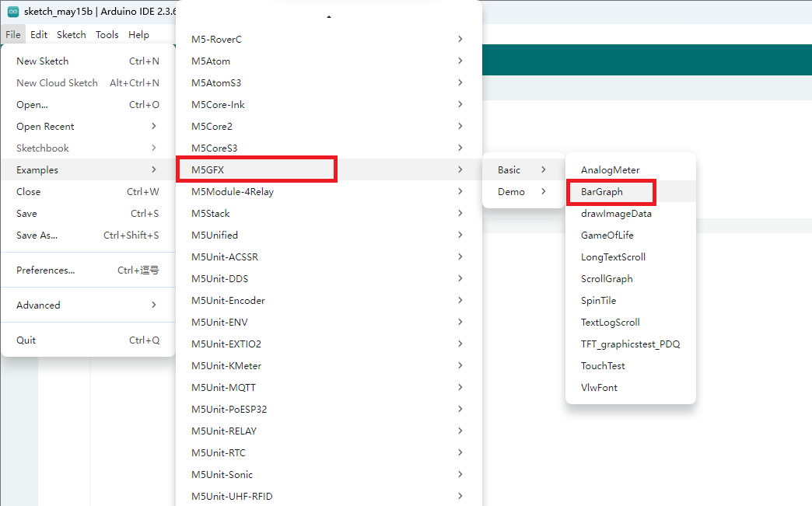Open the M5Unit-MQTT examples
Image resolution: width=812 pixels, height=506 pixels.
pos(329,387)
